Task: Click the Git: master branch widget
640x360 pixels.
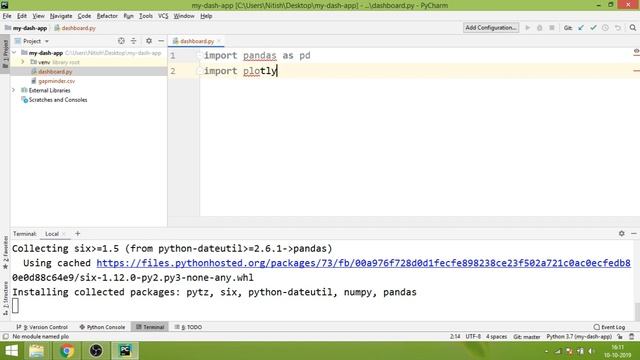Action: point(527,337)
